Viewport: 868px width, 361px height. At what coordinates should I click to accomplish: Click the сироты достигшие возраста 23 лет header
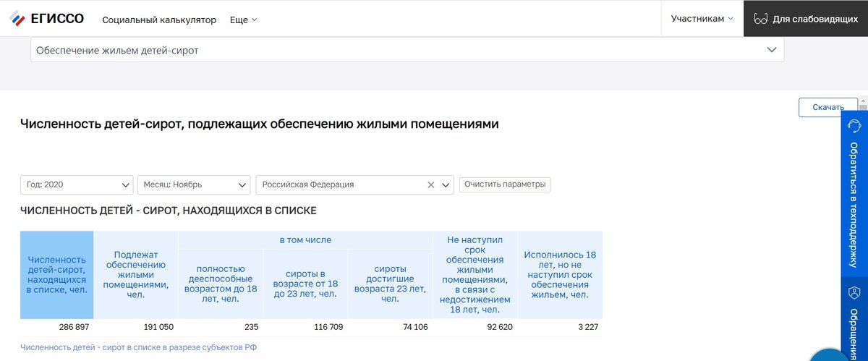click(x=390, y=284)
